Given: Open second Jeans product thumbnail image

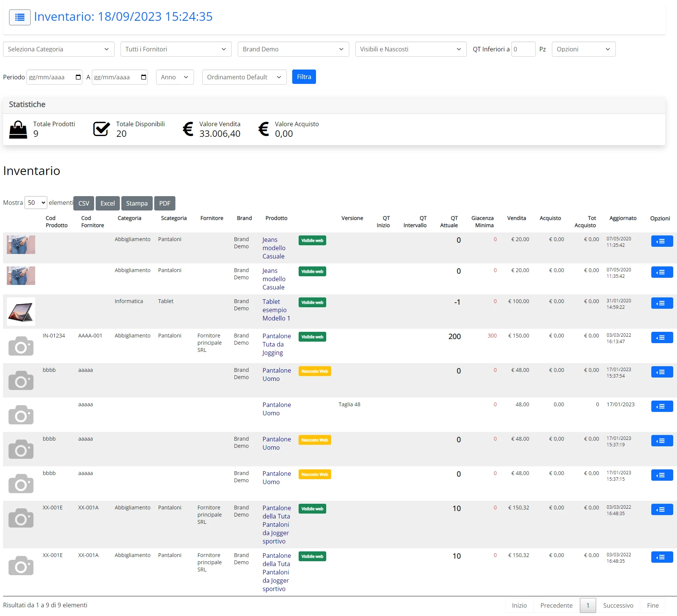Looking at the screenshot, I should coord(21,275).
